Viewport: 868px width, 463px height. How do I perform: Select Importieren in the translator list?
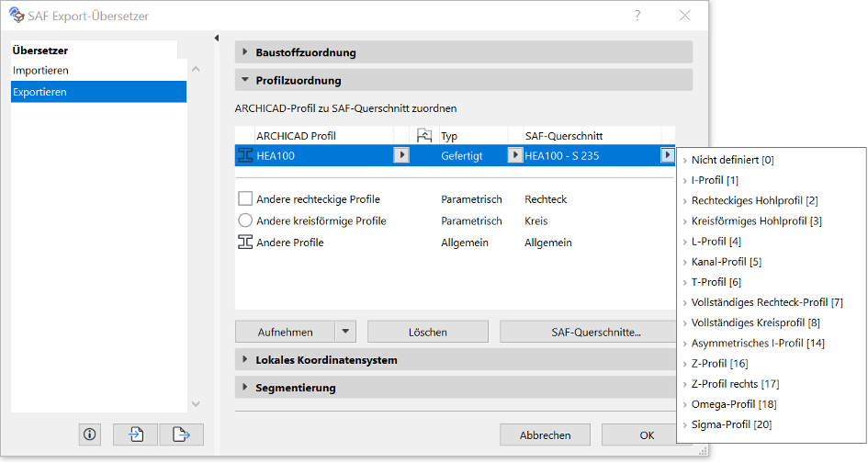[x=41, y=71]
